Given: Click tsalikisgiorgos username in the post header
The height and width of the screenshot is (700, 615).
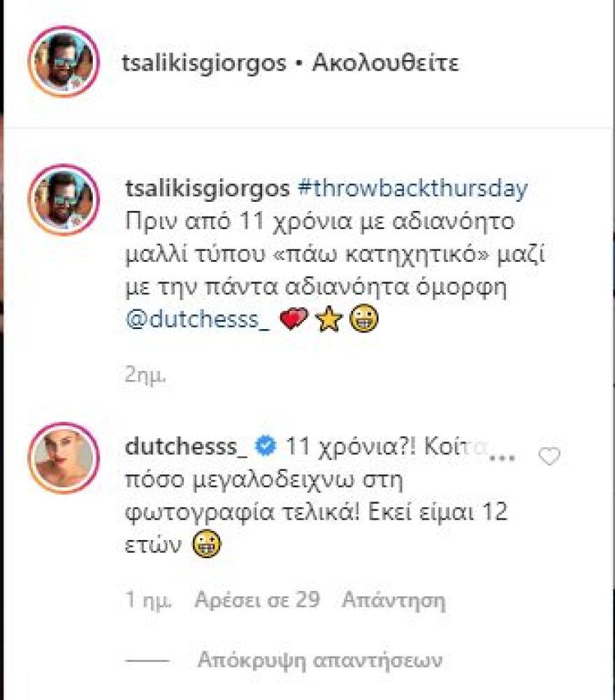Looking at the screenshot, I should tap(203, 63).
